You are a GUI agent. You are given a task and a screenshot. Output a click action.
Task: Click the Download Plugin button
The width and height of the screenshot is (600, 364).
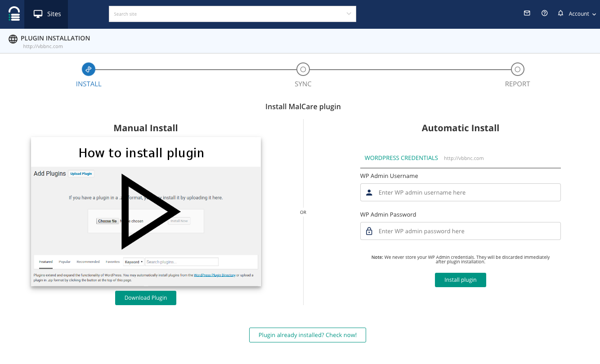(x=146, y=298)
